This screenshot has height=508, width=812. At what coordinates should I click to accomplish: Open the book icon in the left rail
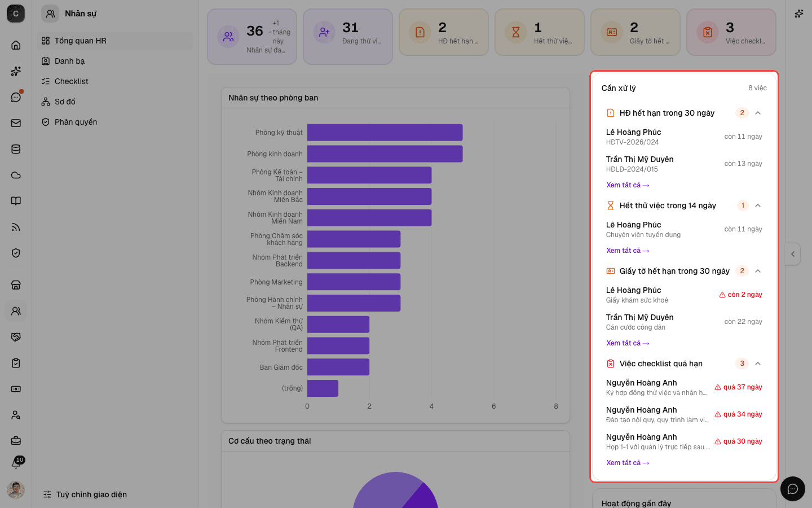pyautogui.click(x=16, y=201)
